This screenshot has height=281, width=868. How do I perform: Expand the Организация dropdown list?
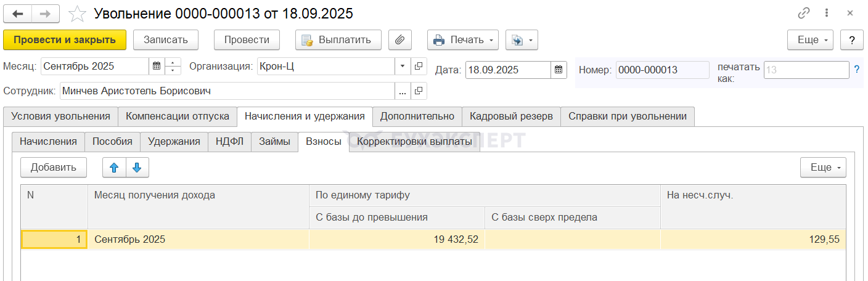(x=403, y=66)
